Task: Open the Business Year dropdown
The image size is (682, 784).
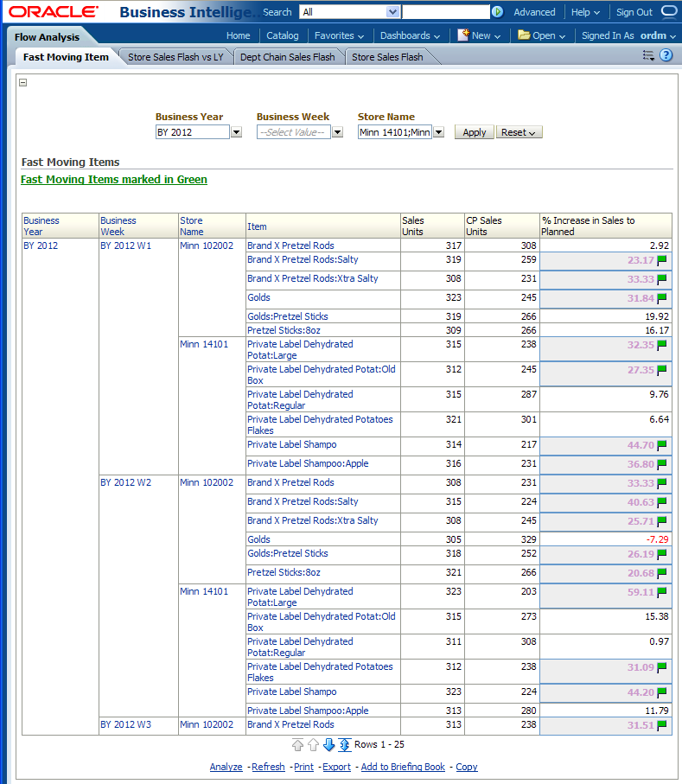Action: (x=236, y=132)
